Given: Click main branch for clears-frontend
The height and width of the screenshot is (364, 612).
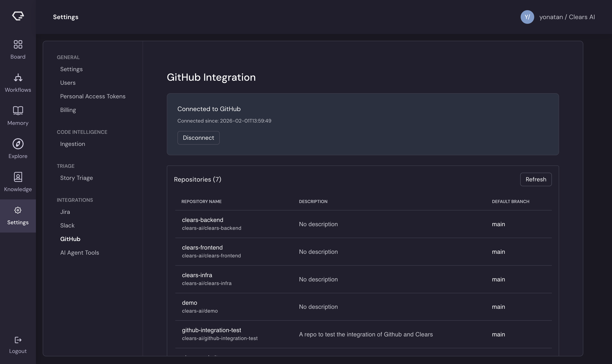Looking at the screenshot, I should click(x=498, y=252).
